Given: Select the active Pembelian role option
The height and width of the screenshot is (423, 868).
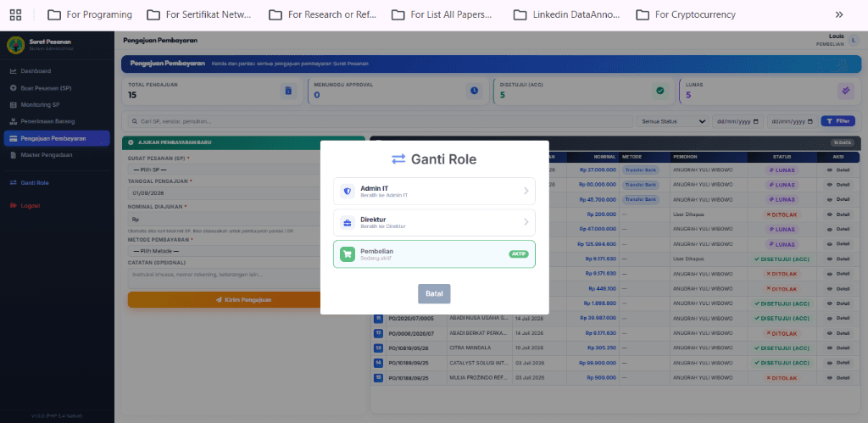Looking at the screenshot, I should click(435, 254).
